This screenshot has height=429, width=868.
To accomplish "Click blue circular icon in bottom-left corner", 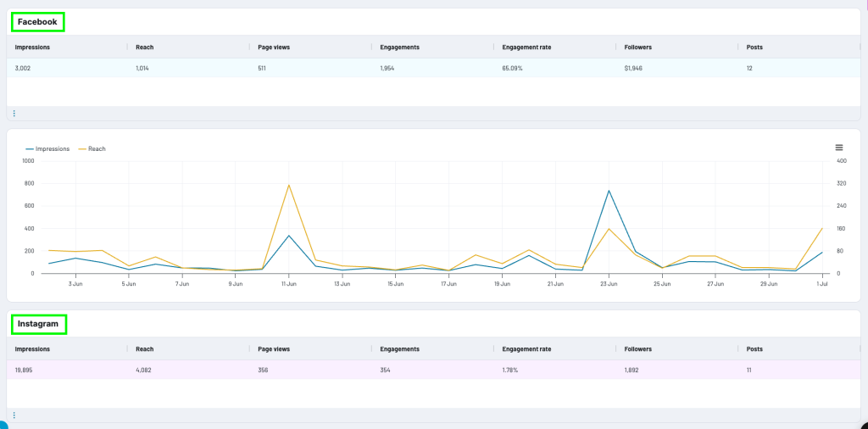I will [x=3, y=423].
